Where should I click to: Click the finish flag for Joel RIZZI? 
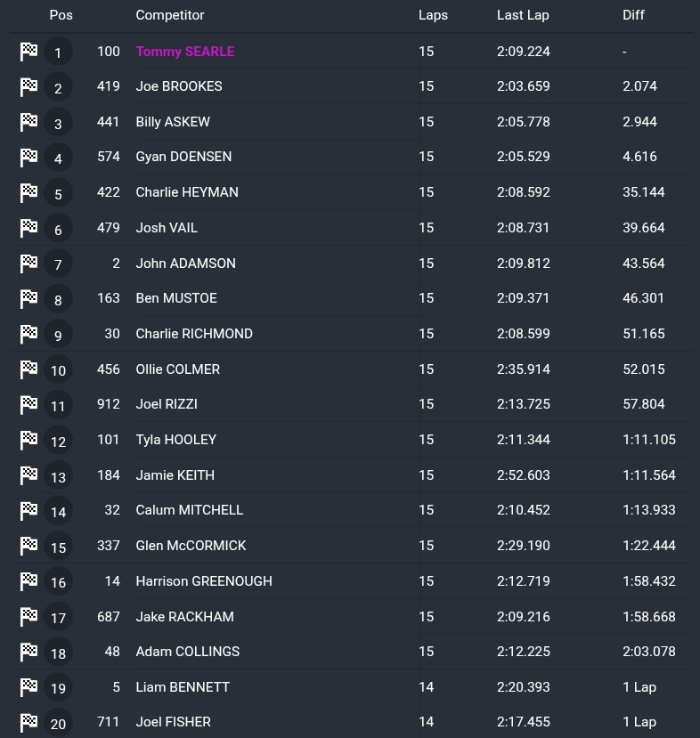pos(28,404)
